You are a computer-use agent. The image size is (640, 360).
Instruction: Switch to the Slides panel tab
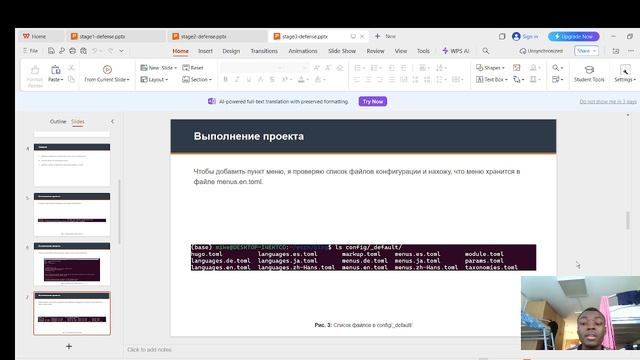click(x=78, y=122)
